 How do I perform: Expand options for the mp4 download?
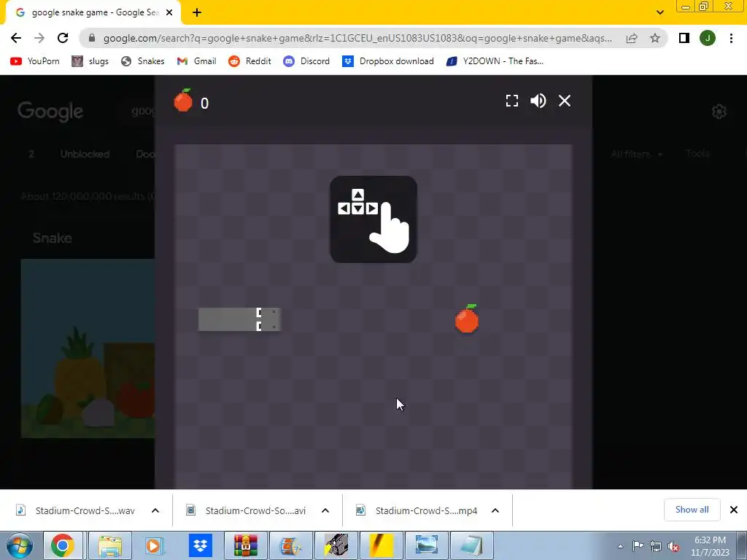click(x=495, y=510)
